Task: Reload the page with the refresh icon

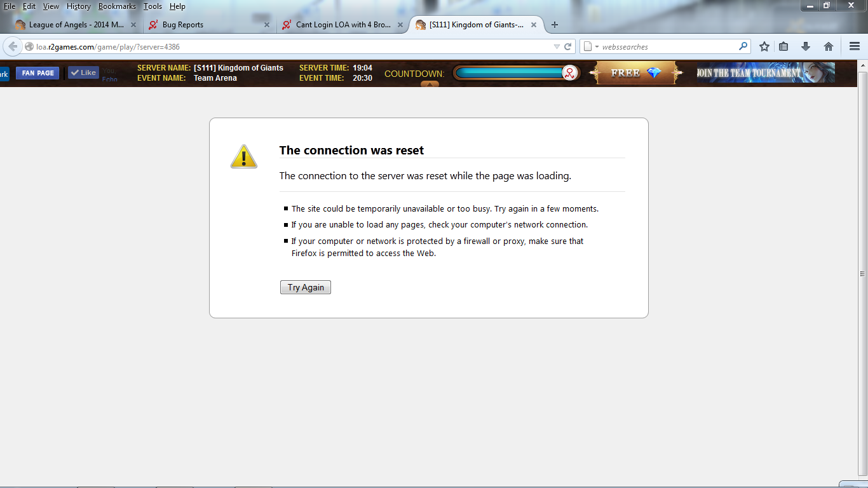Action: pos(568,46)
